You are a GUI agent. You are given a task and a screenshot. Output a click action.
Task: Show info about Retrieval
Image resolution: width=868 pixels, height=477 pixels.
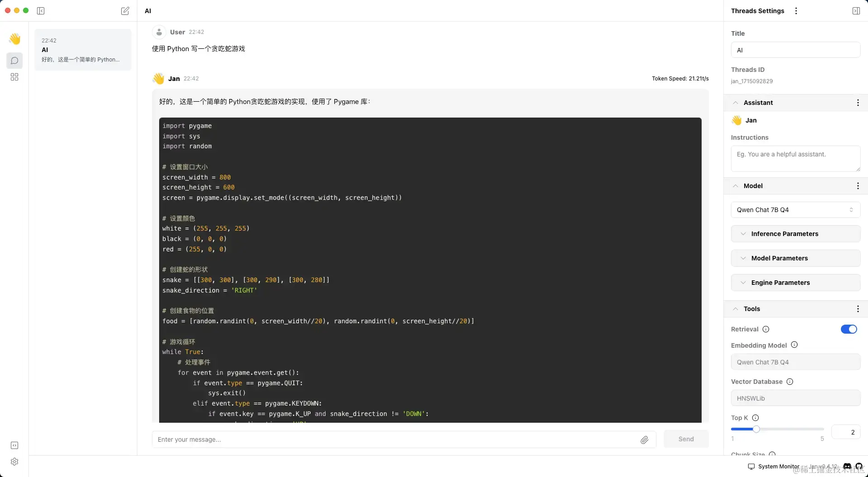(766, 329)
